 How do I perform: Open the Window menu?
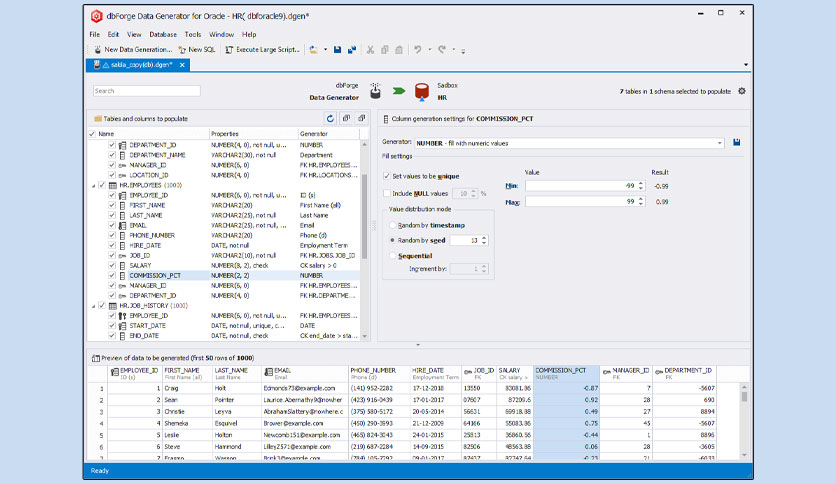tap(221, 34)
